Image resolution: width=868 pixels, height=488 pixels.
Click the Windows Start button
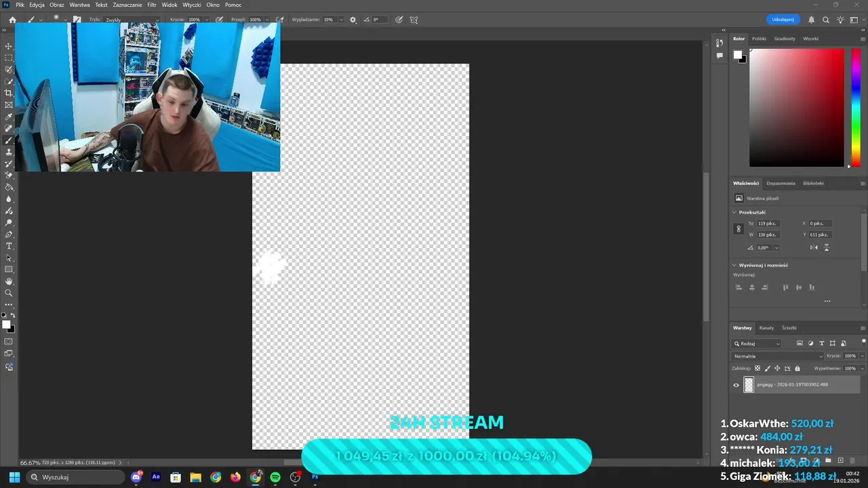[14, 477]
